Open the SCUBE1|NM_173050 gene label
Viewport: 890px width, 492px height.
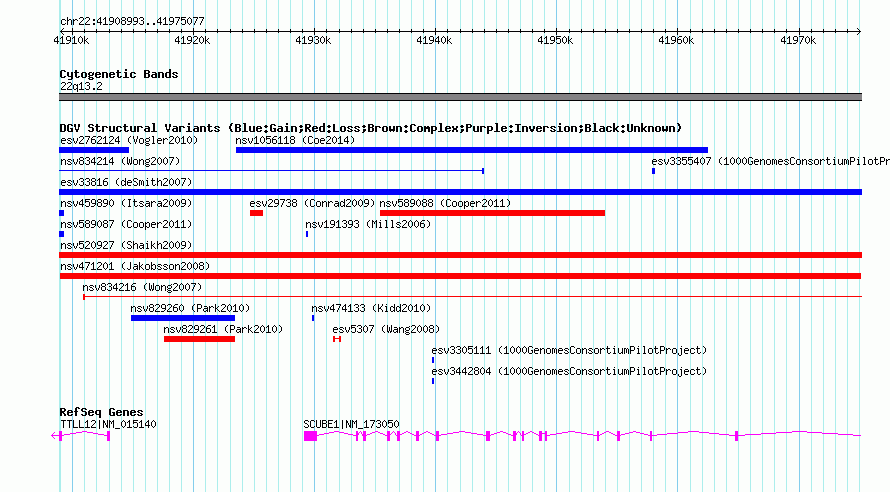click(x=351, y=424)
